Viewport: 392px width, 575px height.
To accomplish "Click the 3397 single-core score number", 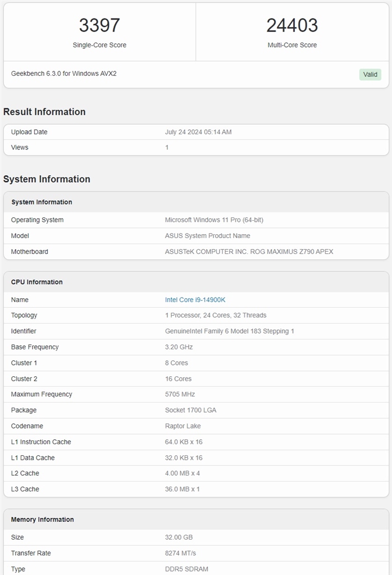I will (99, 25).
